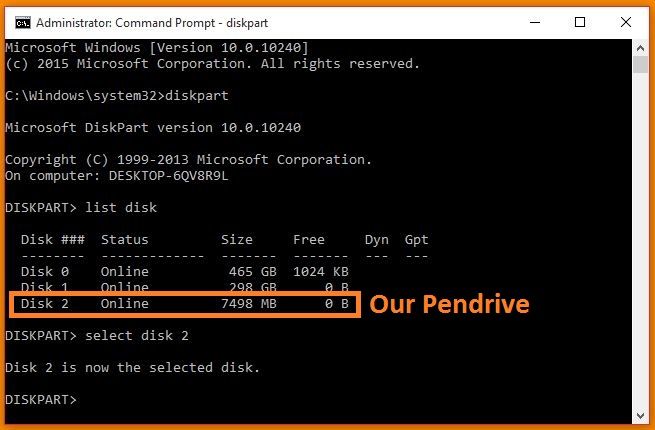Click the vertical scrollbar thumb
Screen dimensions: 655x430
[x=641, y=65]
